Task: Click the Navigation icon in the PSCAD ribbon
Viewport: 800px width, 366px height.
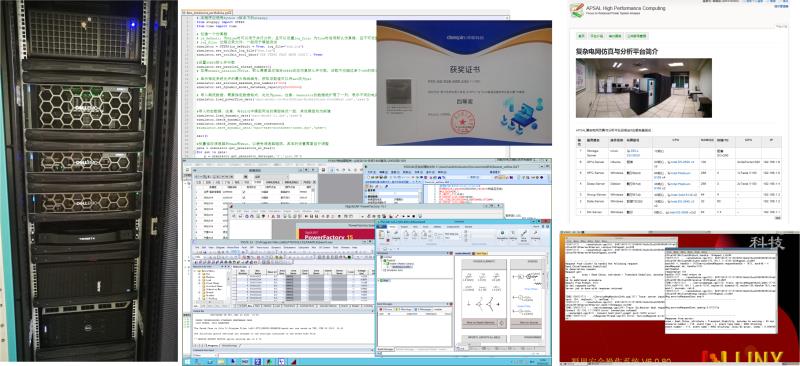Action: tap(502, 235)
